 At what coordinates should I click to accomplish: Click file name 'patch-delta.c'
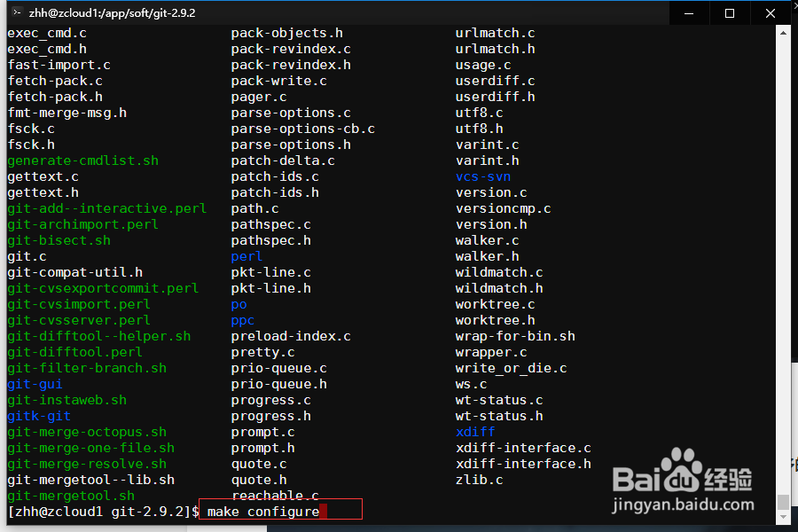[x=283, y=160]
